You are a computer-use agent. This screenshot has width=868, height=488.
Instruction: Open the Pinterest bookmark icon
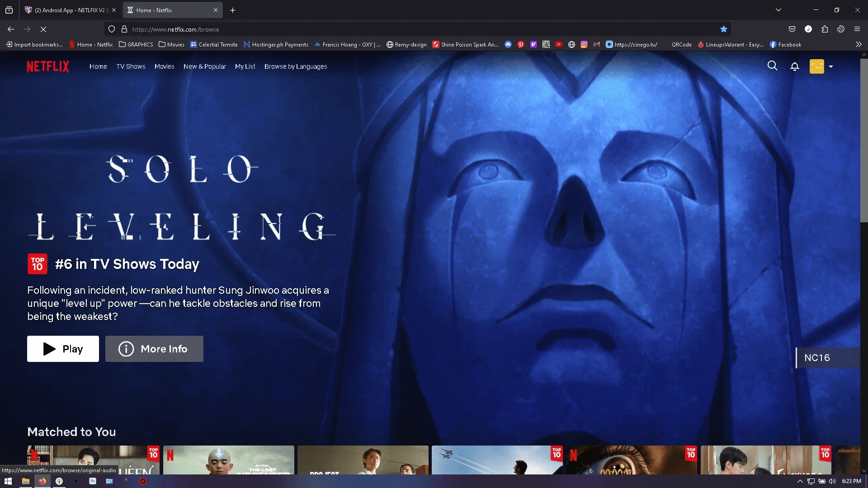pos(521,44)
